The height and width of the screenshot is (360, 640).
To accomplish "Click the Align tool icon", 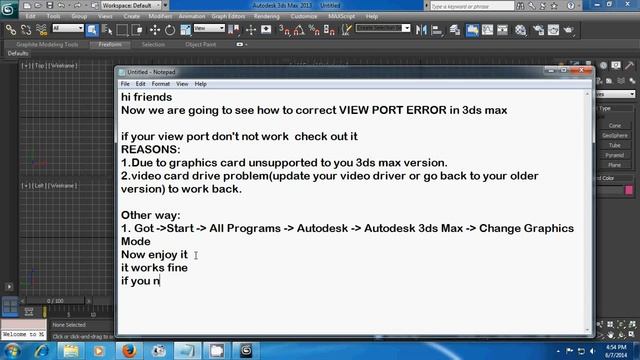I will coord(437,30).
